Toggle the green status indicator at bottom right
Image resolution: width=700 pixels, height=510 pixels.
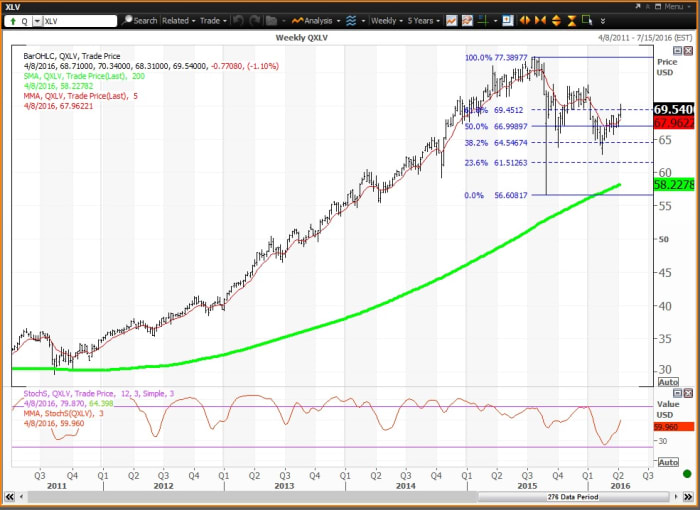[x=688, y=497]
